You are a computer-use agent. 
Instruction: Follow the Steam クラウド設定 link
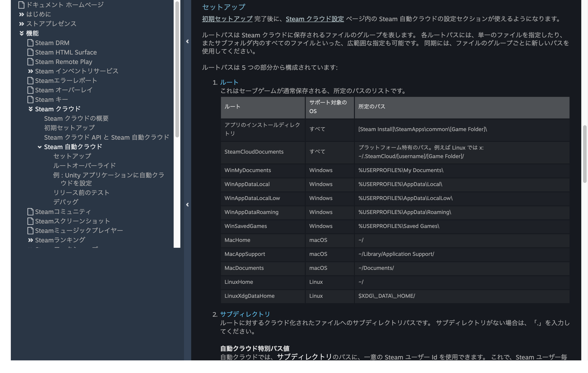pyautogui.click(x=315, y=19)
